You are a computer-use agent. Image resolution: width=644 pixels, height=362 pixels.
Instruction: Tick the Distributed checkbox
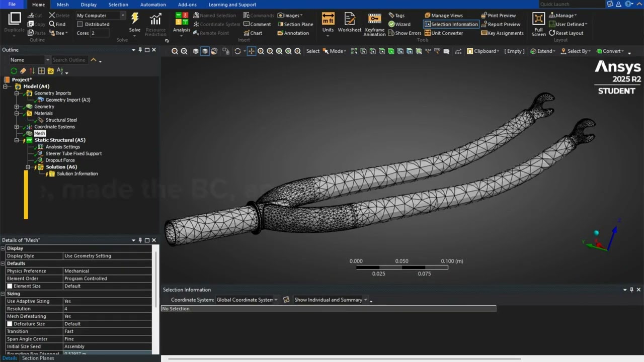80,24
